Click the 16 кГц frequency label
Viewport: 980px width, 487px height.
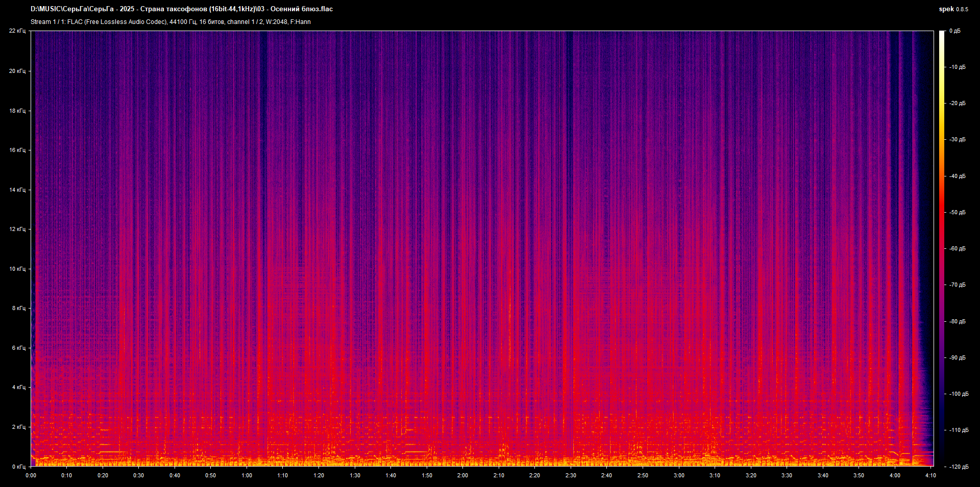17,150
